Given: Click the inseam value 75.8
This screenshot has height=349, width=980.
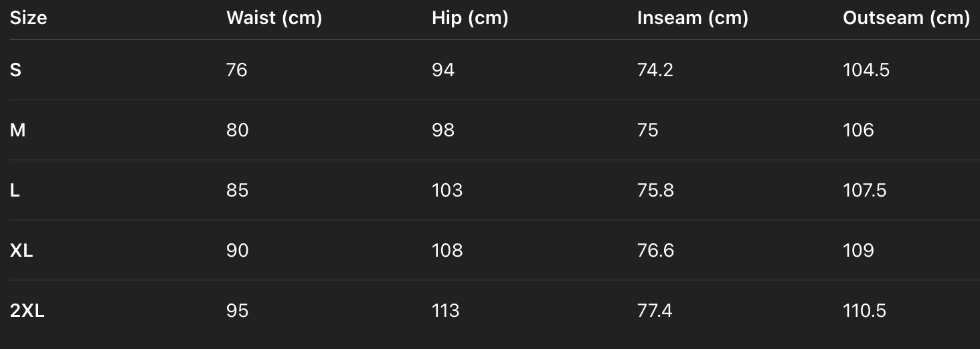Looking at the screenshot, I should click(x=655, y=190).
